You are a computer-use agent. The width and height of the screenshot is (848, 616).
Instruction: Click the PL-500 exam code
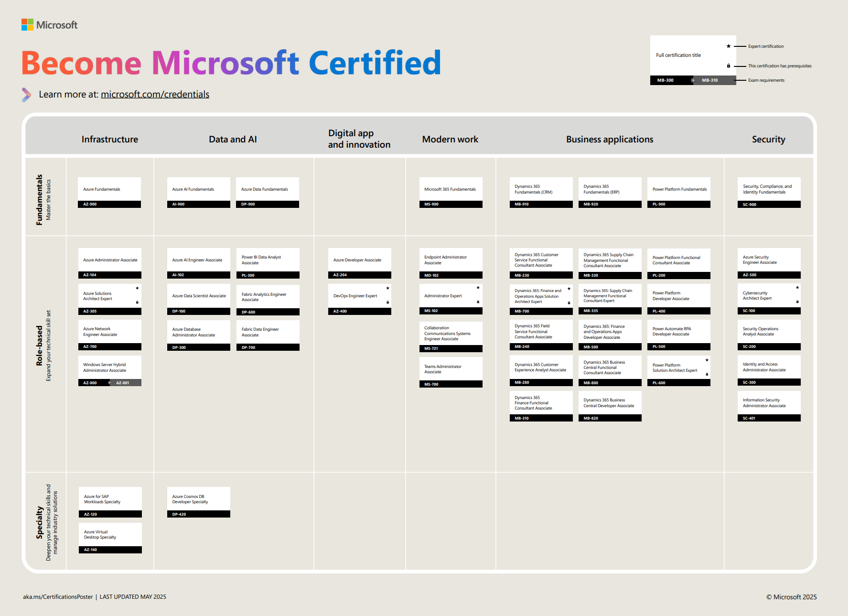coord(659,346)
